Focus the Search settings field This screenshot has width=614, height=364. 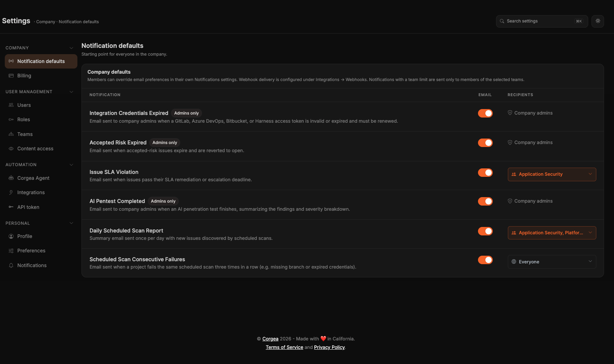(542, 21)
